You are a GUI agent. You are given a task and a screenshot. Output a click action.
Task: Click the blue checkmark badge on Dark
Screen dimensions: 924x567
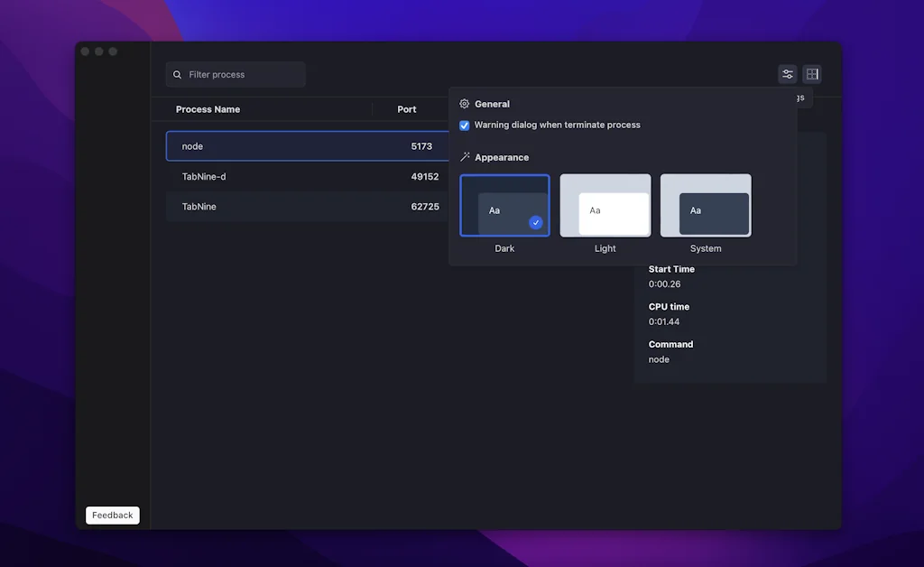[x=535, y=222]
